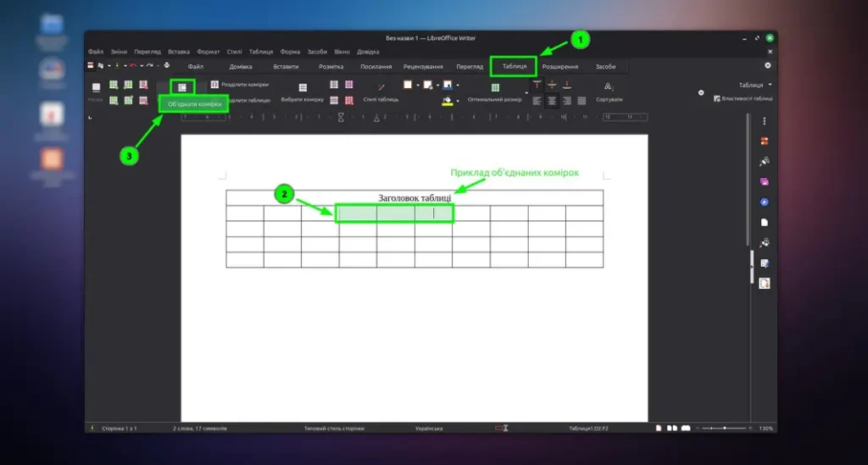Image resolution: width=868 pixels, height=465 pixels.
Task: Open the Форма menu
Action: [x=290, y=52]
